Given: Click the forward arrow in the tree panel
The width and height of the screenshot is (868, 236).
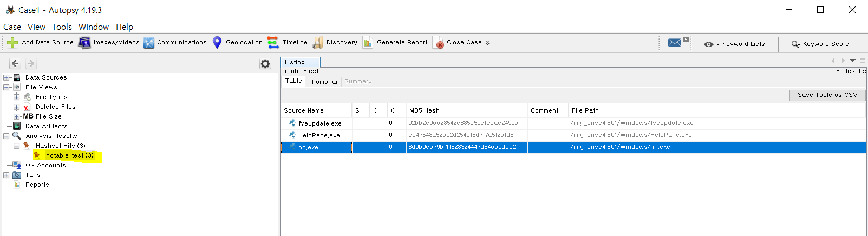Looking at the screenshot, I should point(31,64).
